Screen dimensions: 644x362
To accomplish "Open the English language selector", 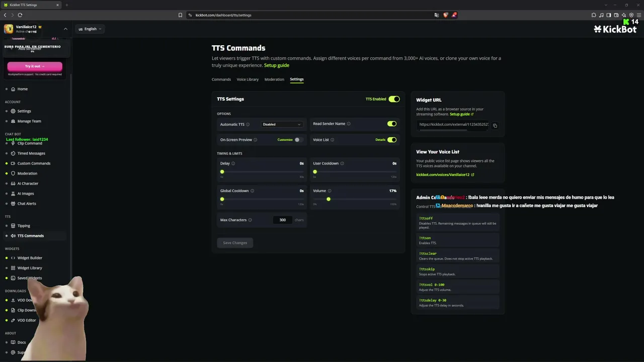I will (x=90, y=29).
